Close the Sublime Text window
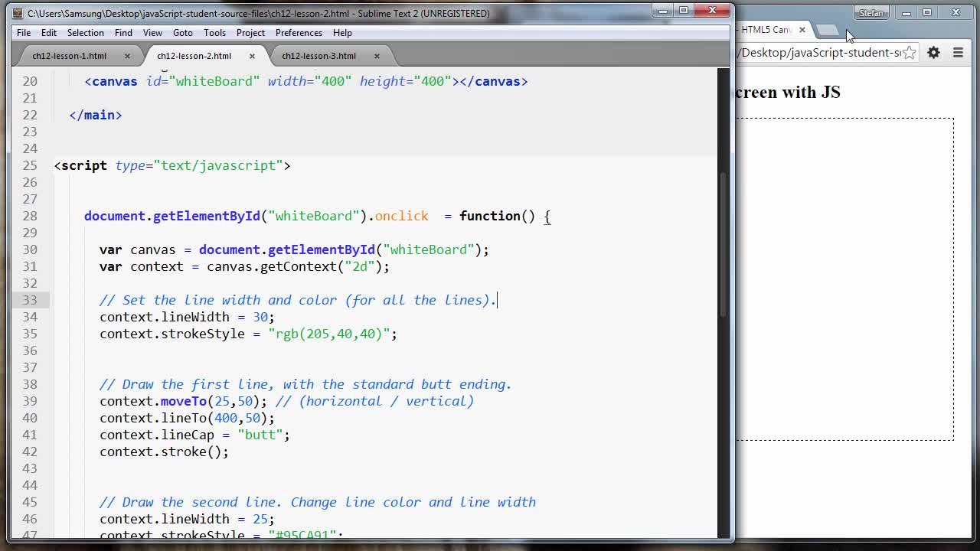The image size is (980, 551). click(713, 10)
